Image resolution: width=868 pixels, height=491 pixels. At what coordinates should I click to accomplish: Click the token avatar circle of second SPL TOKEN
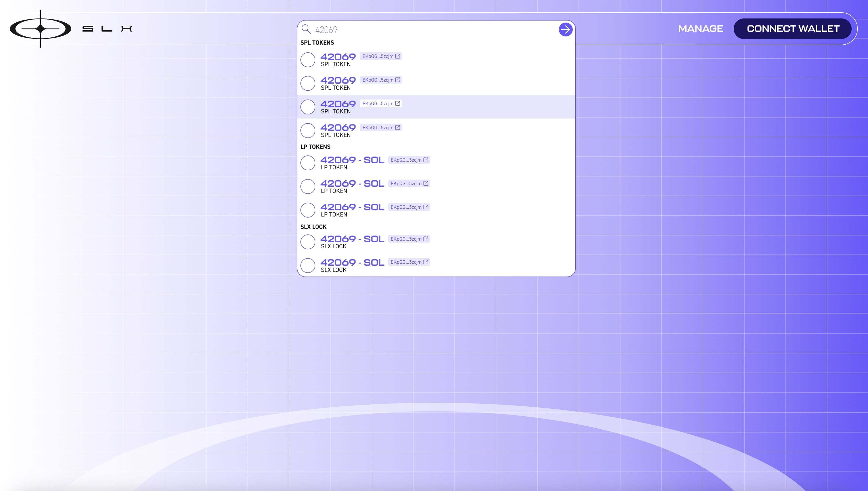pos(308,83)
